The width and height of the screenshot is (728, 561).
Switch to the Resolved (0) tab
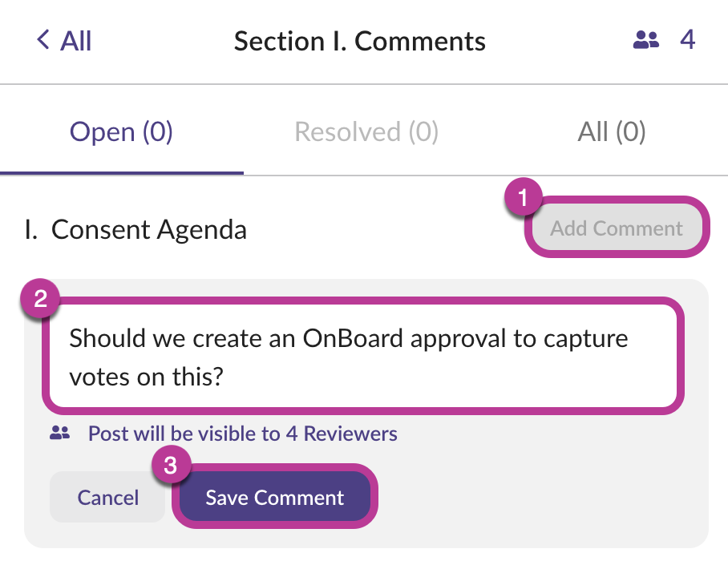point(366,131)
